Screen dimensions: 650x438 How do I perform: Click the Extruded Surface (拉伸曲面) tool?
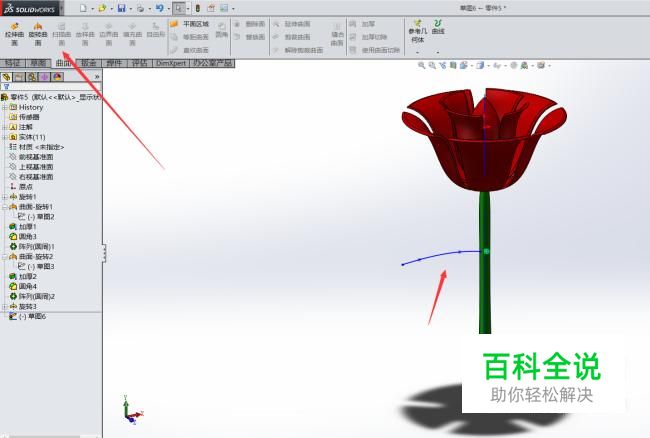pos(15,34)
